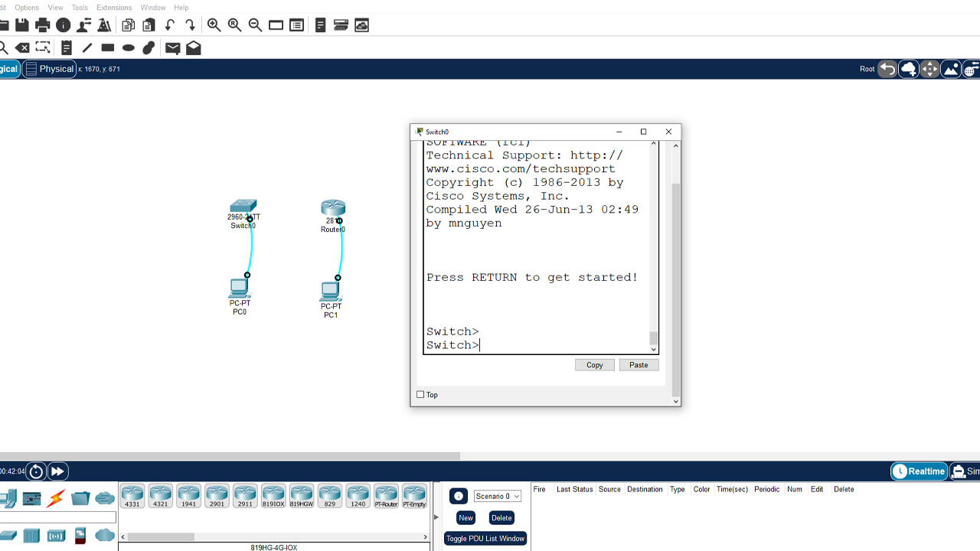
Task: Paste with the clipboard toolbar icon
Action: (149, 25)
